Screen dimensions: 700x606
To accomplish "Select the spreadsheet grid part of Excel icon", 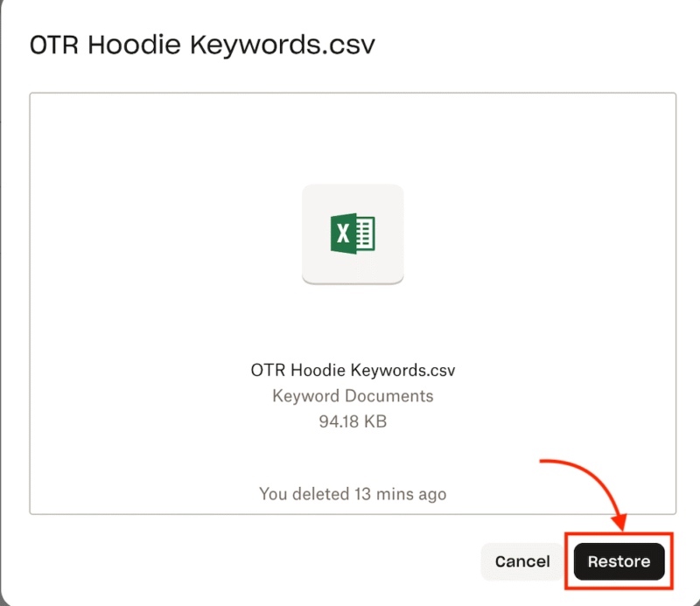I will 366,233.
